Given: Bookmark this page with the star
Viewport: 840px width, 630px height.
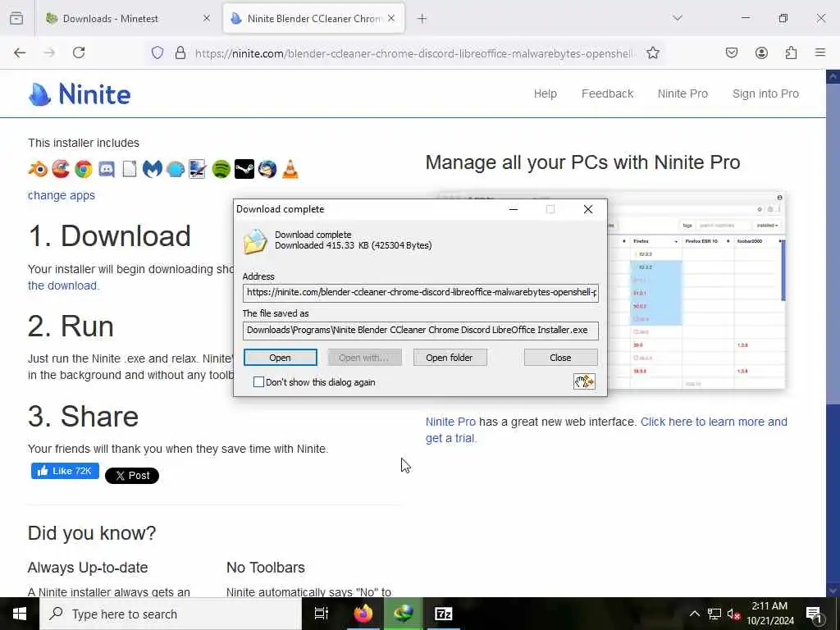Looking at the screenshot, I should (x=652, y=52).
